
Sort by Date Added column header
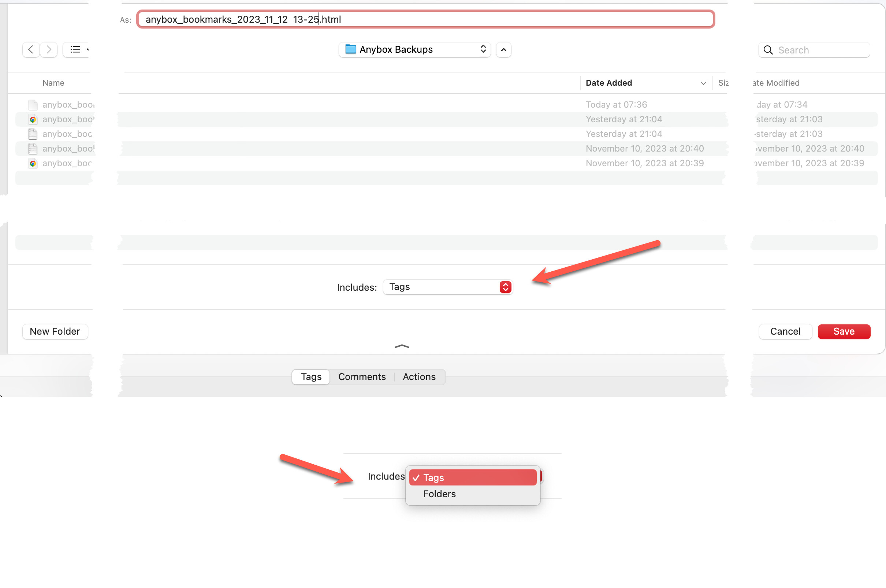[608, 83]
